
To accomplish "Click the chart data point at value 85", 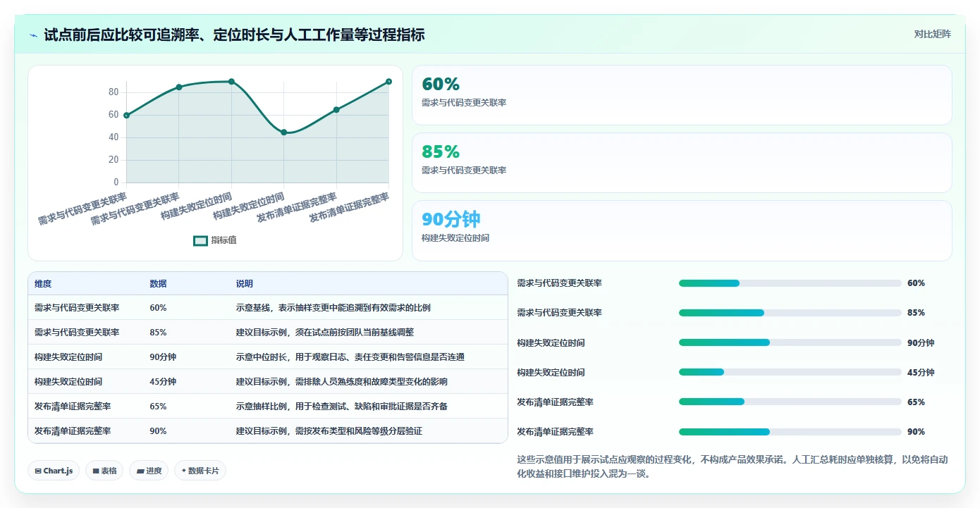I will pyautogui.click(x=179, y=87).
